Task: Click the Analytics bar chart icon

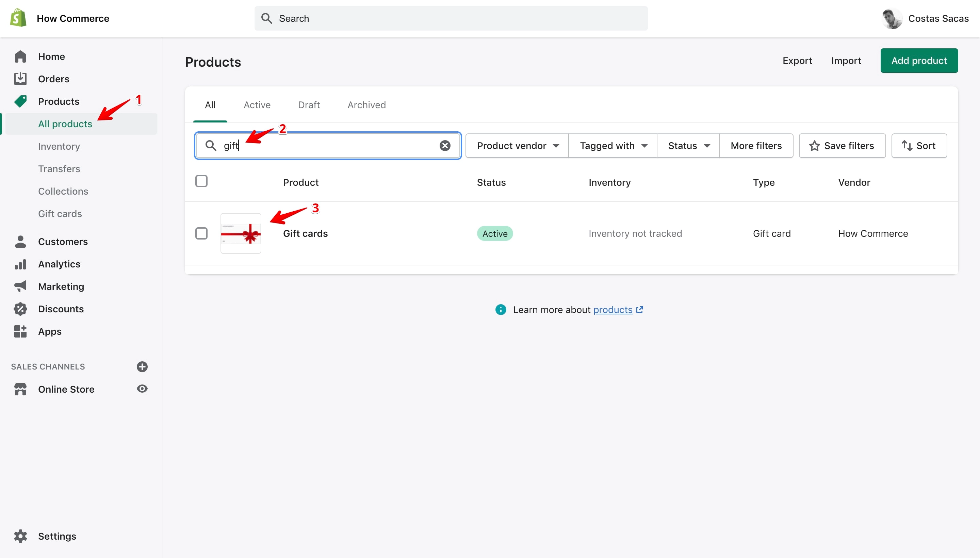Action: (20, 264)
